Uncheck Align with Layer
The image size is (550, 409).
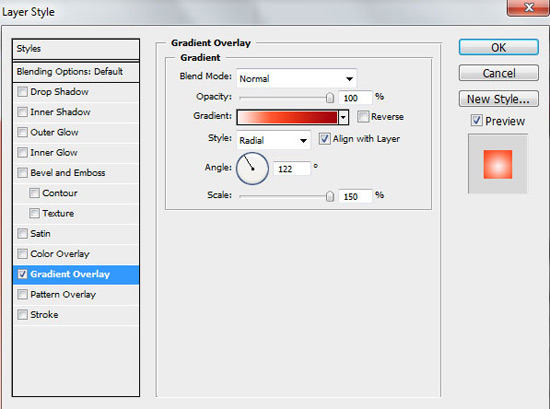pos(324,139)
